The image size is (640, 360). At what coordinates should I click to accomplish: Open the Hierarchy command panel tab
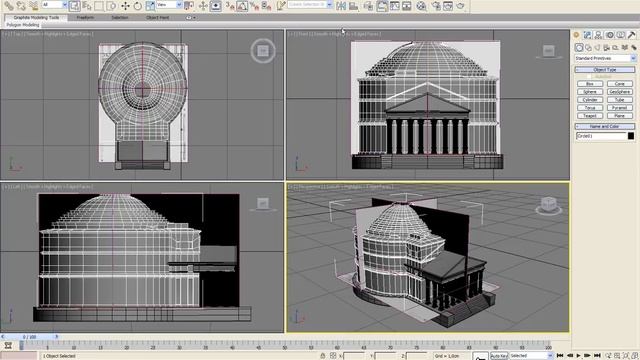(x=598, y=35)
